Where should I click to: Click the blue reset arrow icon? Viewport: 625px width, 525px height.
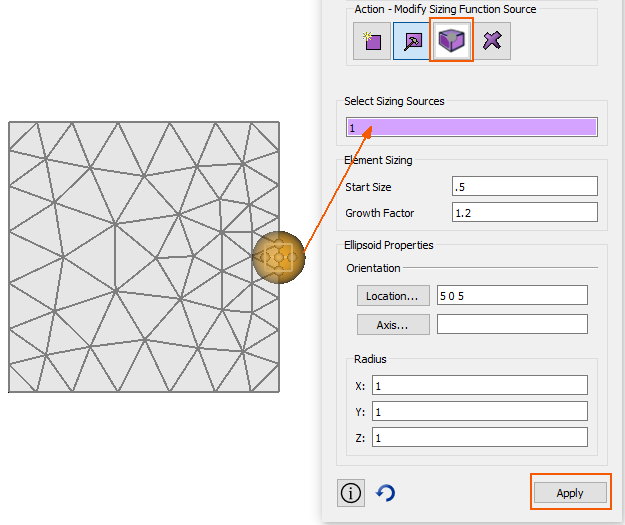[x=385, y=493]
